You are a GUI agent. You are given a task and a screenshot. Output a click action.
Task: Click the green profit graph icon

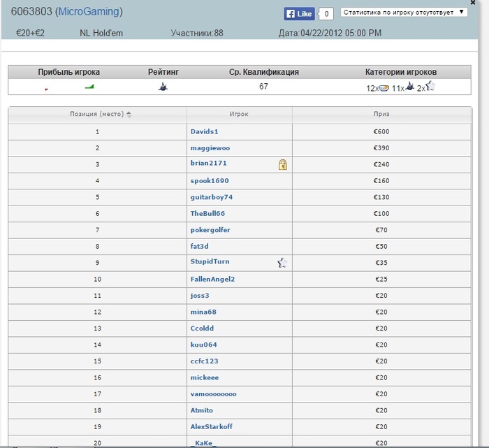pyautogui.click(x=89, y=87)
